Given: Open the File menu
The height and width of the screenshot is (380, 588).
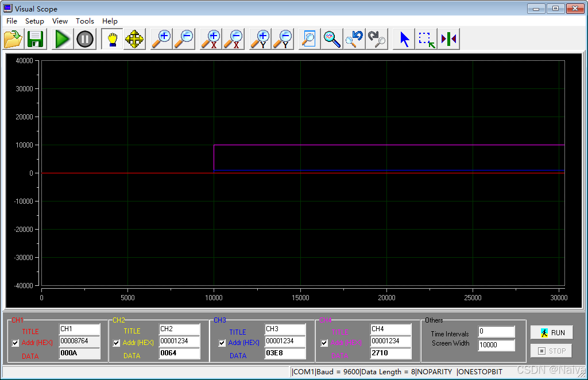Looking at the screenshot, I should coord(11,21).
